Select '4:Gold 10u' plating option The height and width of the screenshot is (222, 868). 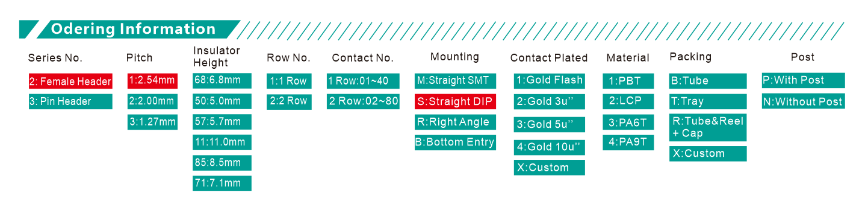(550, 147)
